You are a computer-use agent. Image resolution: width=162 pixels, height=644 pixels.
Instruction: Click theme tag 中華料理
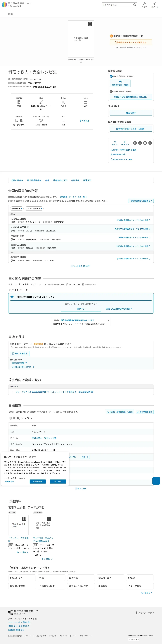(110, 586)
